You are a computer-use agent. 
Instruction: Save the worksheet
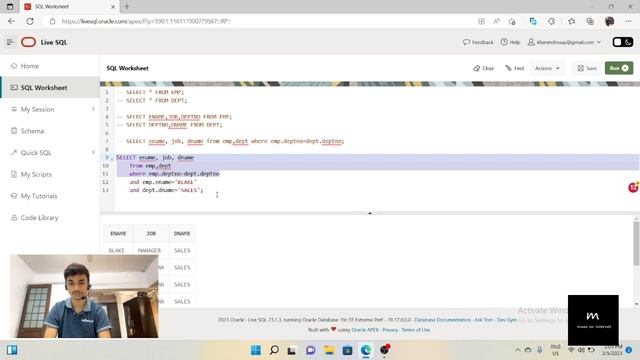[x=587, y=68]
